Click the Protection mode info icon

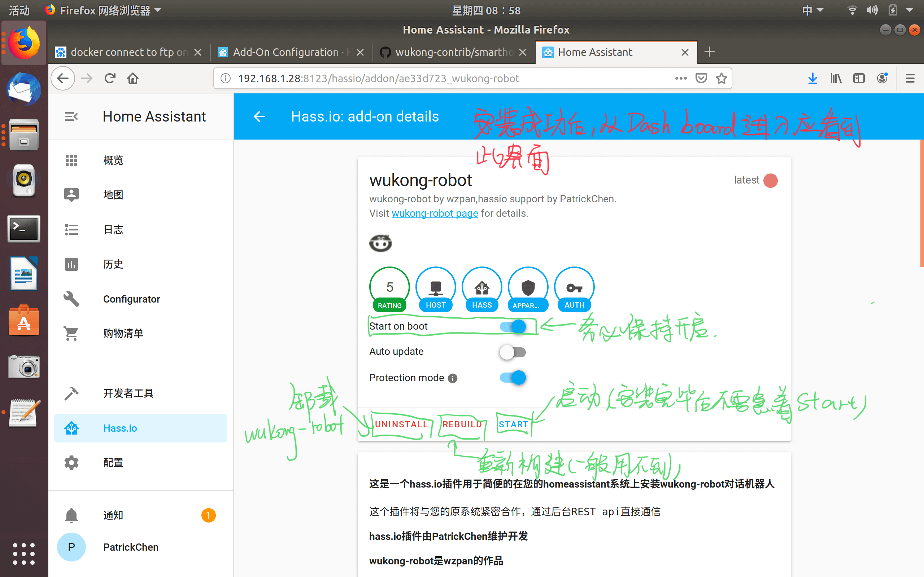(x=453, y=378)
